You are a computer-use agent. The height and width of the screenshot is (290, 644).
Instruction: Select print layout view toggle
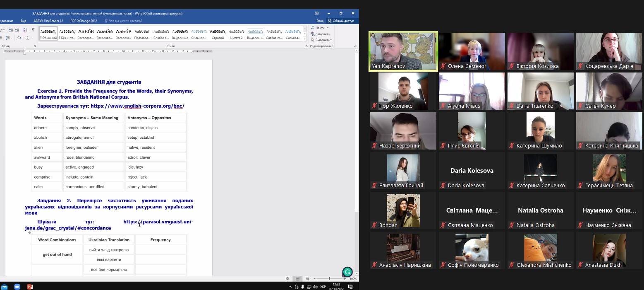coord(297,278)
